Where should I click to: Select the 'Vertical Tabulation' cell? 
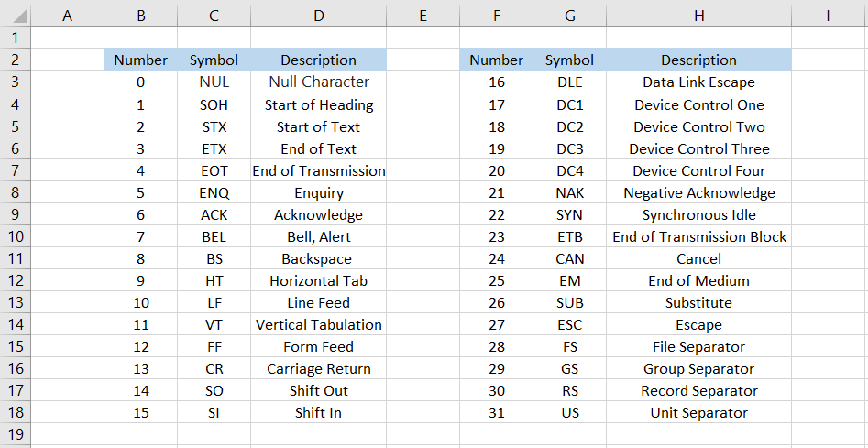click(318, 324)
